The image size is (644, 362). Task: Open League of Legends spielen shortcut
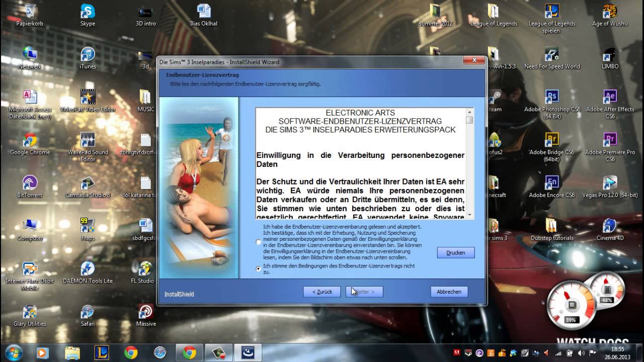tap(552, 18)
